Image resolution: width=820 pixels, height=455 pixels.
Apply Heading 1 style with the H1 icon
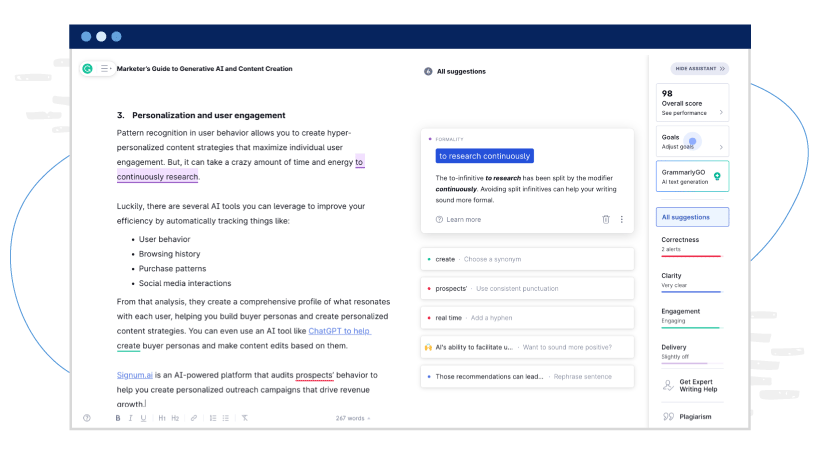pos(162,418)
